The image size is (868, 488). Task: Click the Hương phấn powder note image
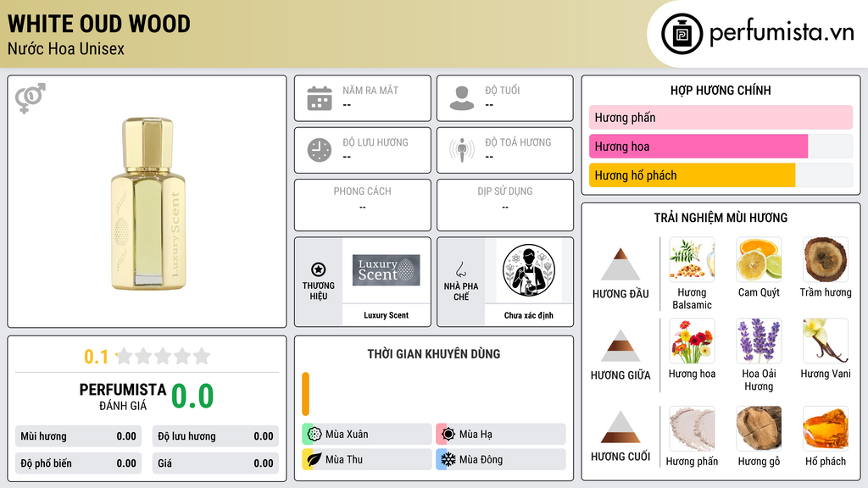point(692,428)
